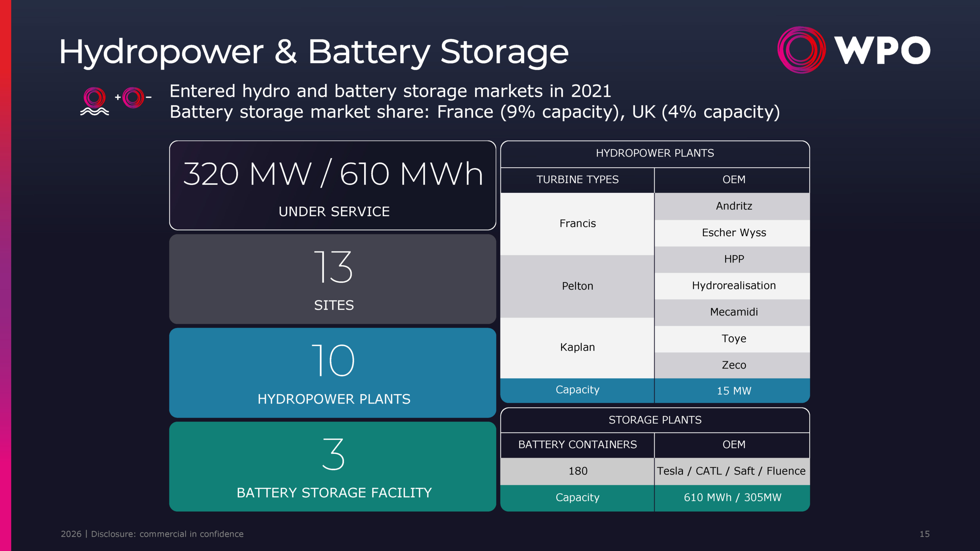This screenshot has width=980, height=551.
Task: Click the Kaplan turbine cell
Action: tap(577, 347)
